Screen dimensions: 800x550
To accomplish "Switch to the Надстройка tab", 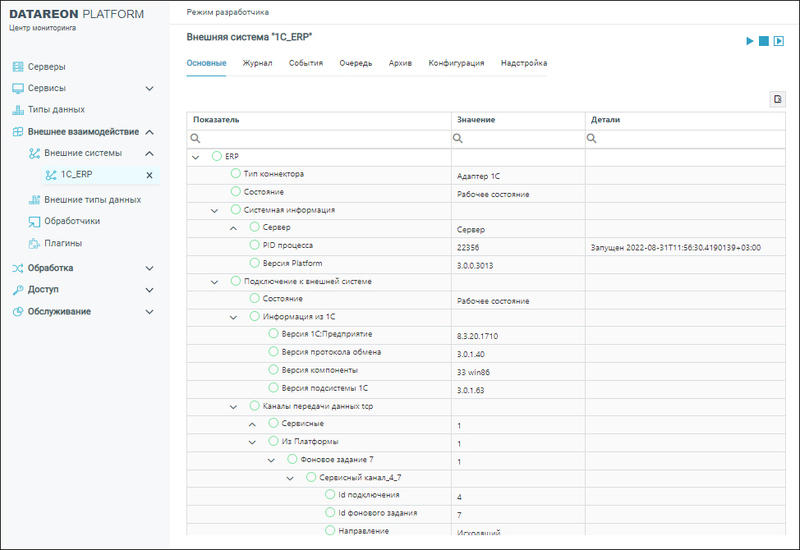I will (x=524, y=63).
